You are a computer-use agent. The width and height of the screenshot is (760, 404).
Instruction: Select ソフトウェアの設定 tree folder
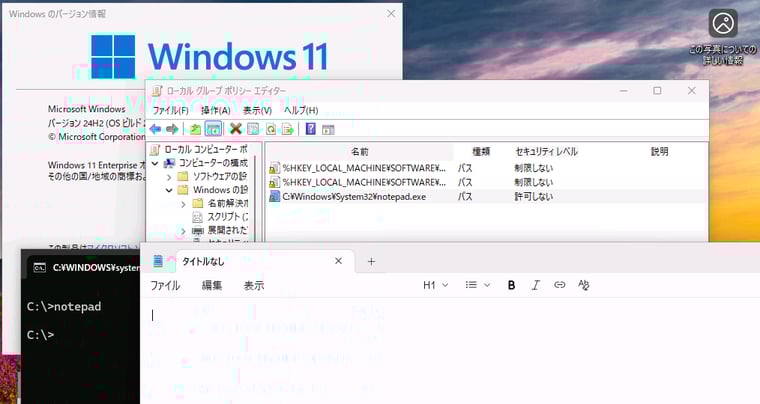tap(220, 176)
